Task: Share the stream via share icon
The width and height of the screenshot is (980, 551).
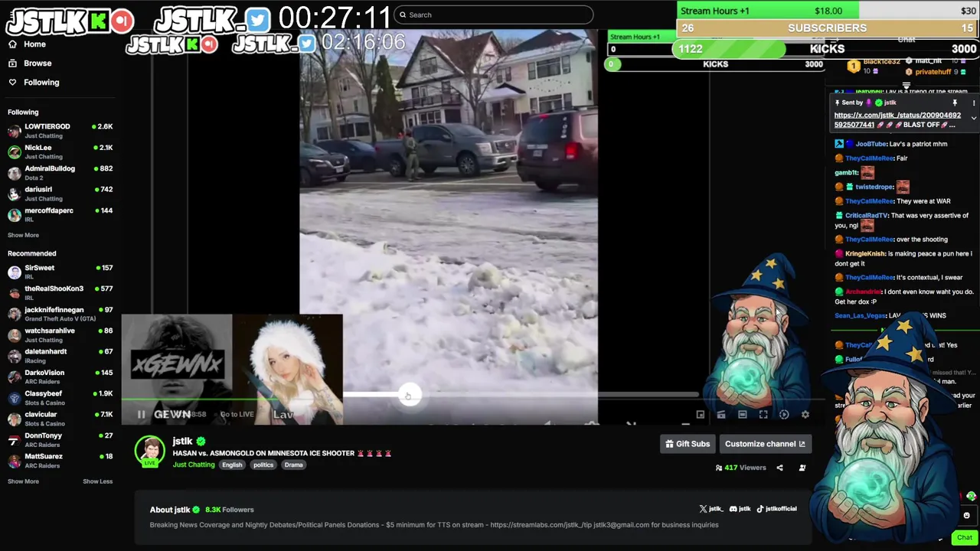Action: (779, 468)
